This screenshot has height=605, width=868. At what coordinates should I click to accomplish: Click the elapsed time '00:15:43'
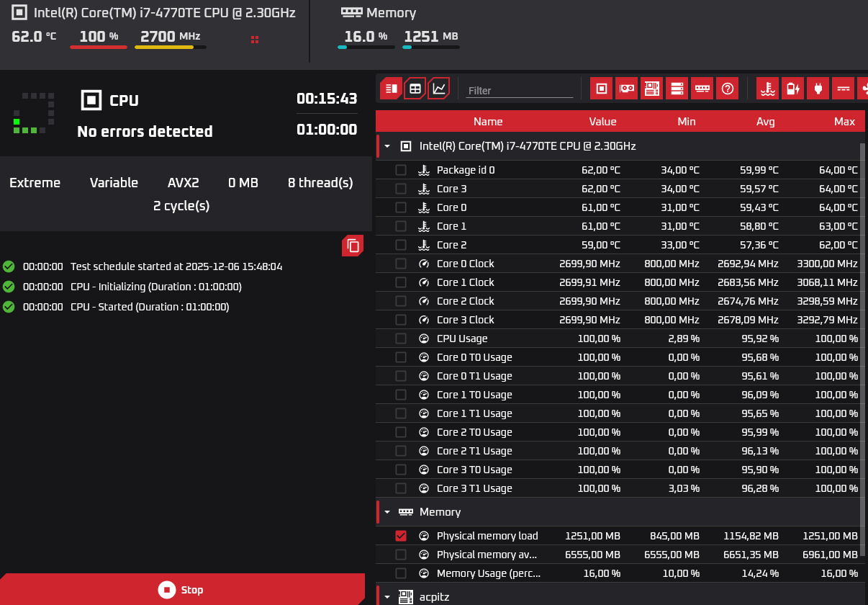pyautogui.click(x=327, y=99)
